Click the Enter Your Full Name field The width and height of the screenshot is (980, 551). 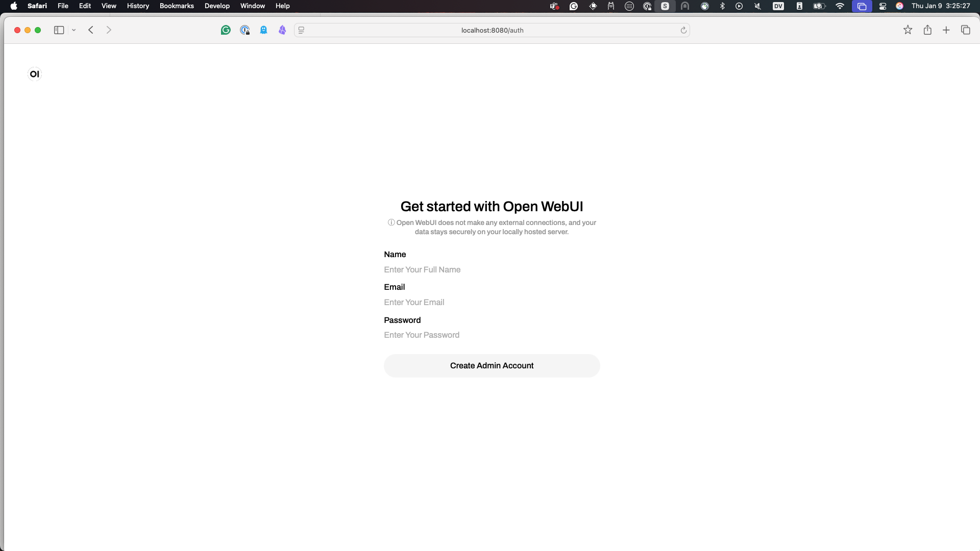pyautogui.click(x=492, y=269)
